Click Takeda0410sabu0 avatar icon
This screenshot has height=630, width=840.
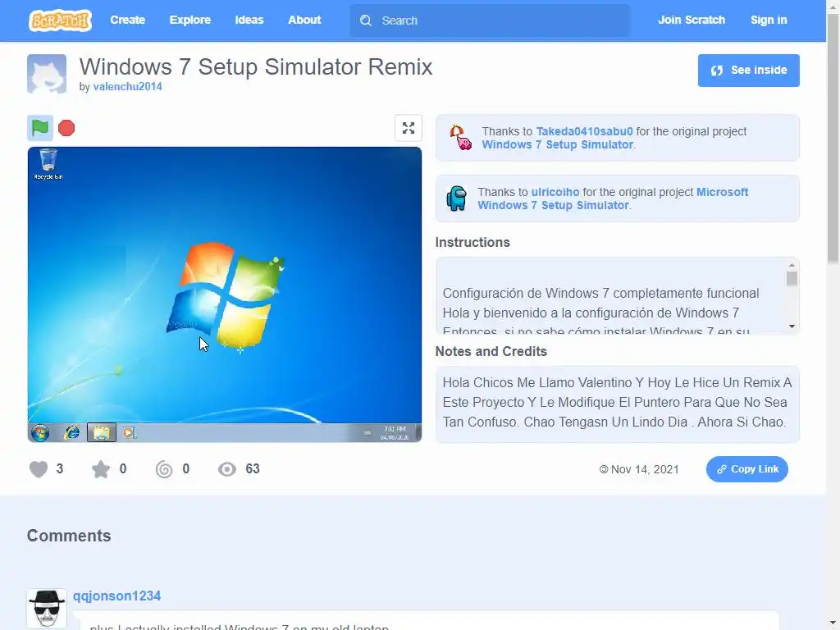point(461,138)
